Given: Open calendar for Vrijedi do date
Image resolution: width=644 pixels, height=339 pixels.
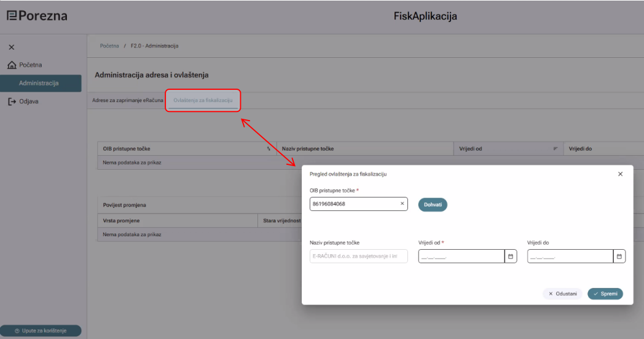Looking at the screenshot, I should [x=619, y=257].
